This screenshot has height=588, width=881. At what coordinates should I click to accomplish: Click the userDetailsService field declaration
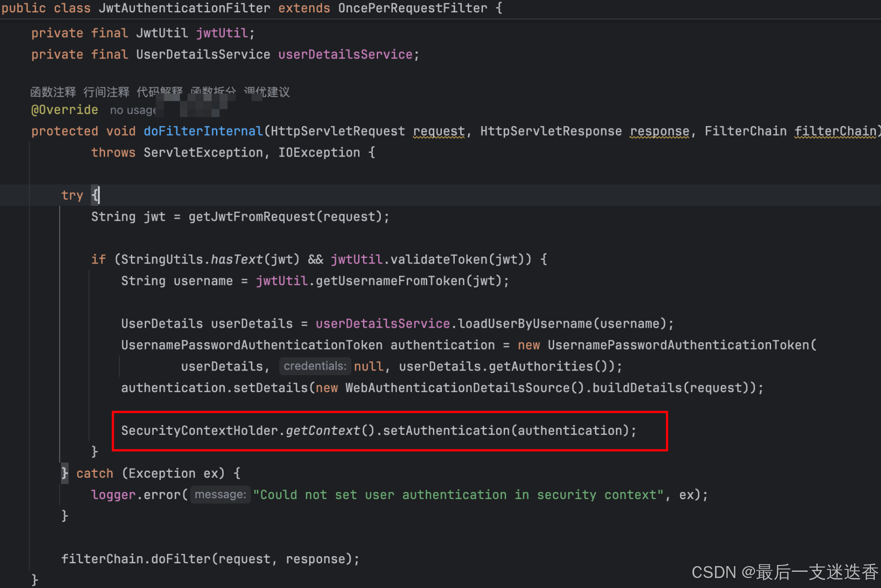(345, 54)
